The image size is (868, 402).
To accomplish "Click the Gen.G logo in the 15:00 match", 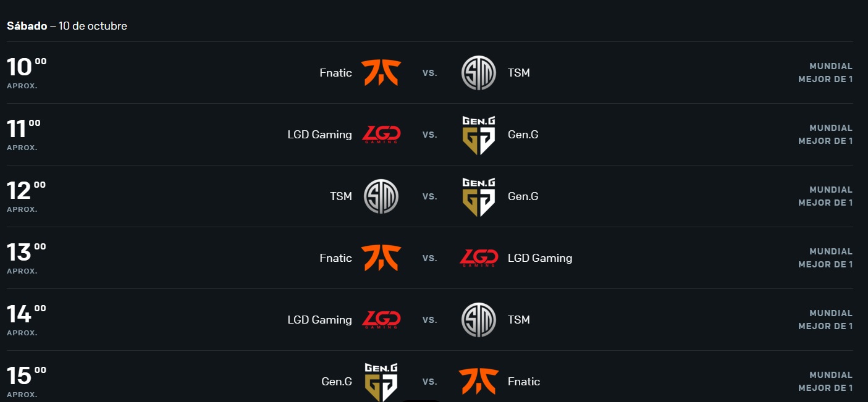I will tap(381, 382).
